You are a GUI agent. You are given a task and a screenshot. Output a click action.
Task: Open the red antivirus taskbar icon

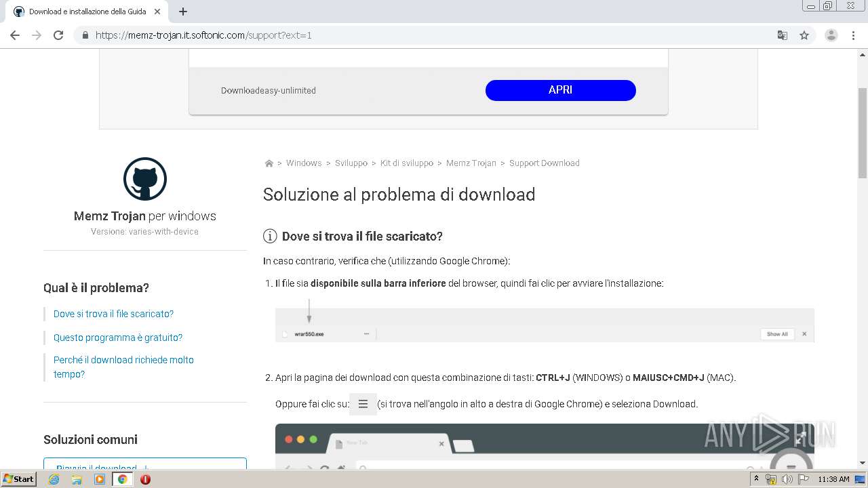[145, 479]
